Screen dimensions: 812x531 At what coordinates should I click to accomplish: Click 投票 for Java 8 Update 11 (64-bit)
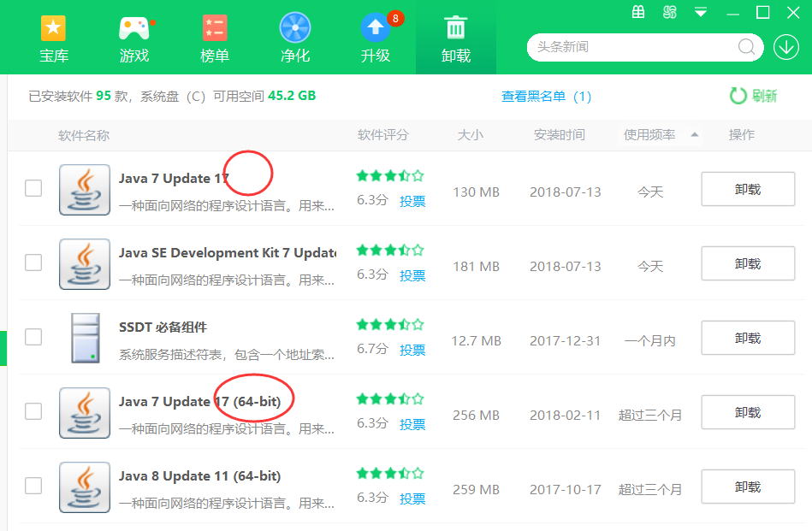(412, 499)
